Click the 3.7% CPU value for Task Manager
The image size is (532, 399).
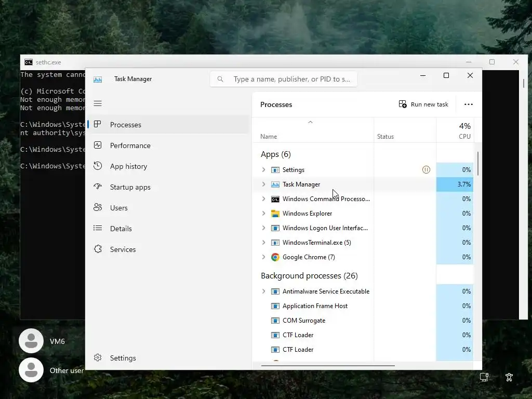pyautogui.click(x=455, y=184)
